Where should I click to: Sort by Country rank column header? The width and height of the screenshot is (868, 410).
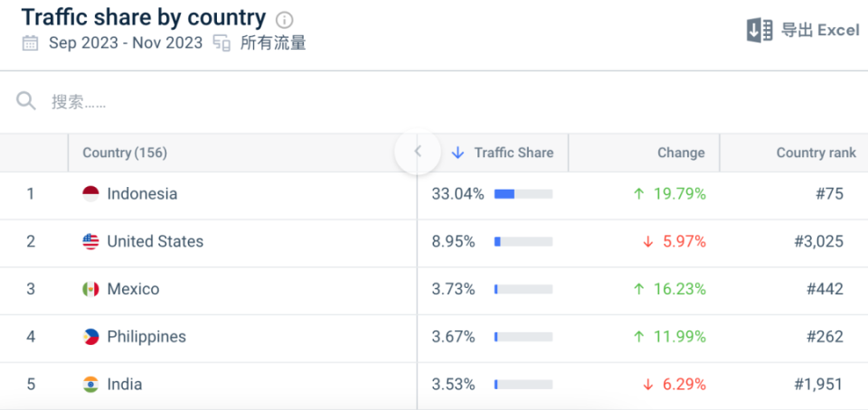[x=816, y=153]
